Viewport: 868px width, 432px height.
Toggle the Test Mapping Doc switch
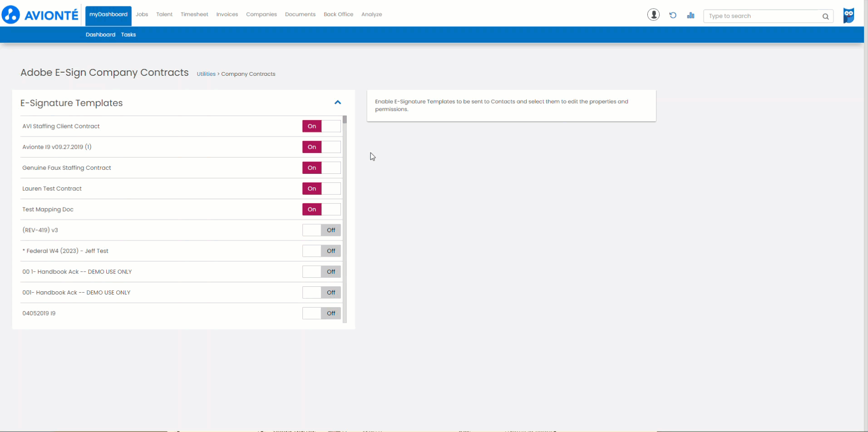tap(321, 209)
